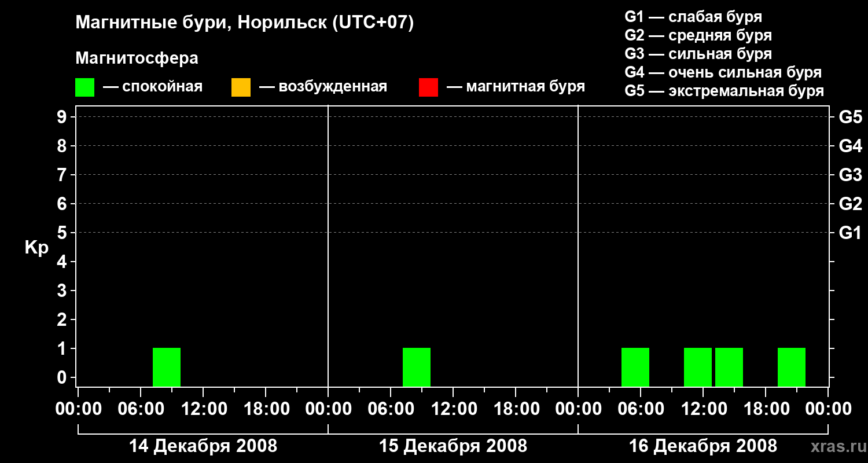Click the 'G3 — сильная буря' legend line

click(698, 54)
